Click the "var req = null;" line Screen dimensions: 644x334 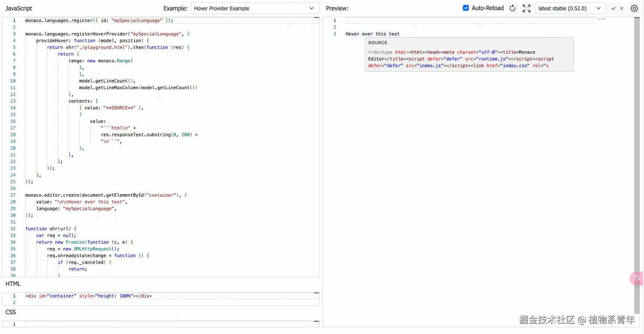click(x=56, y=235)
